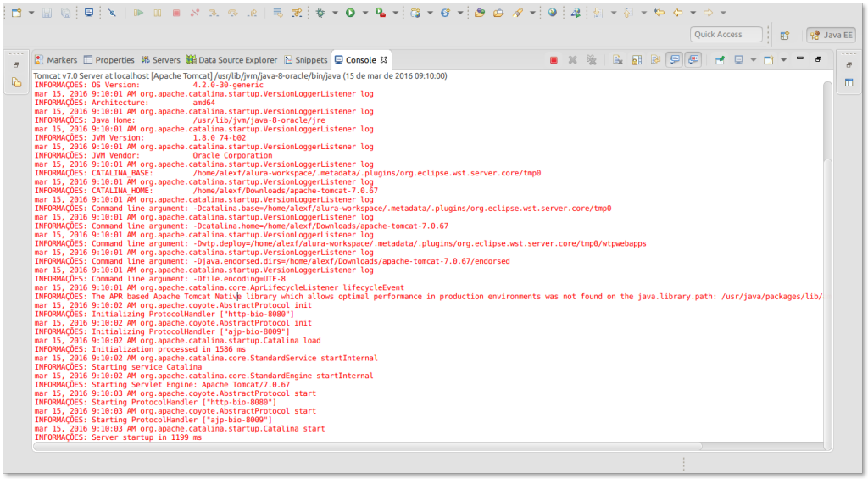Image resolution: width=868 pixels, height=479 pixels.
Task: Click Remove All Terminated Launches icon
Action: [591, 60]
